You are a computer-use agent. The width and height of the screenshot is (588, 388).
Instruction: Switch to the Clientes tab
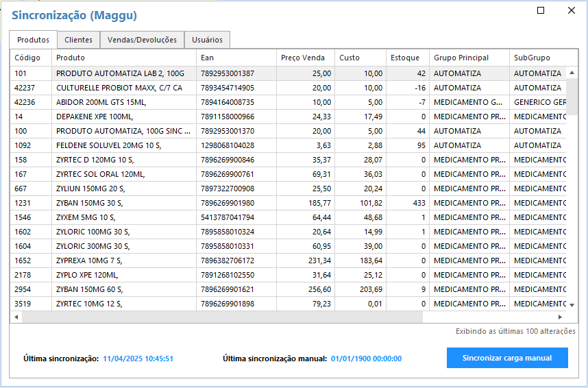pos(78,40)
